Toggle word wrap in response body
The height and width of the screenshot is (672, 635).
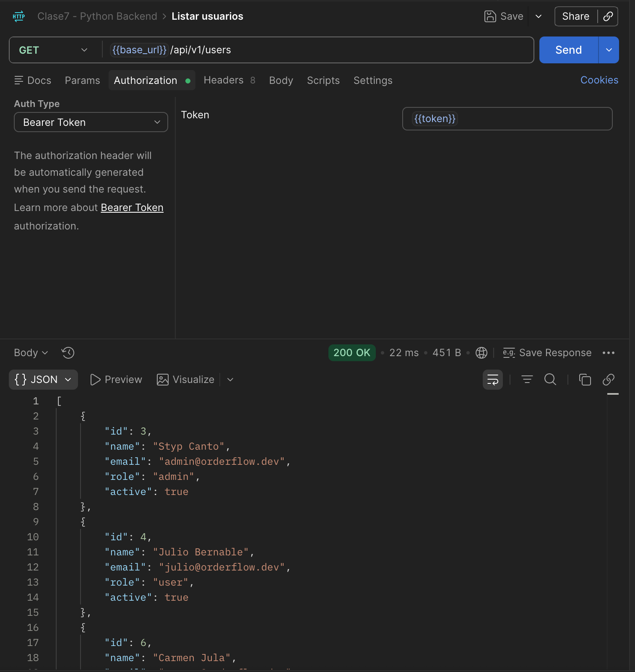click(493, 380)
